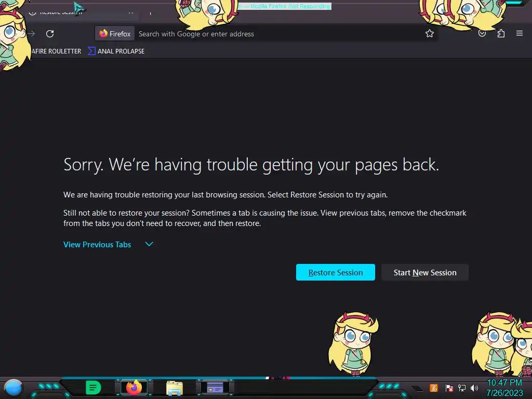Click the orange Java tray icon

click(x=434, y=388)
